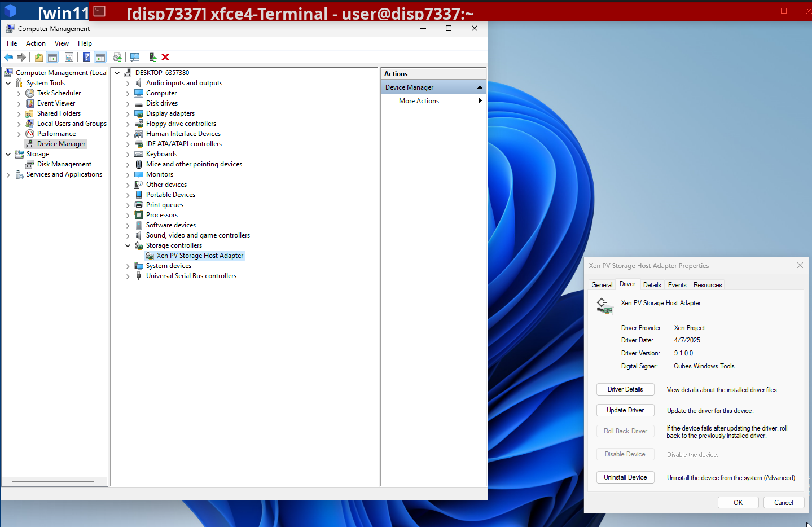Collapse the Storage tree node
Screen dimensions: 812x527
(x=8, y=154)
